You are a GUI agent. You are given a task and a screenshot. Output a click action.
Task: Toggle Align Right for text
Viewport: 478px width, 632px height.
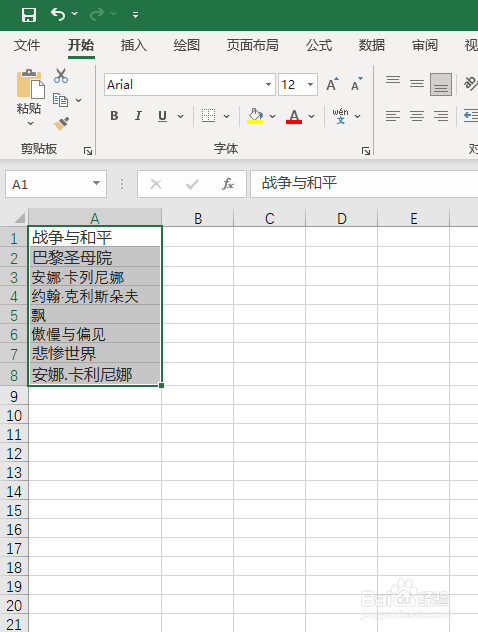(441, 116)
